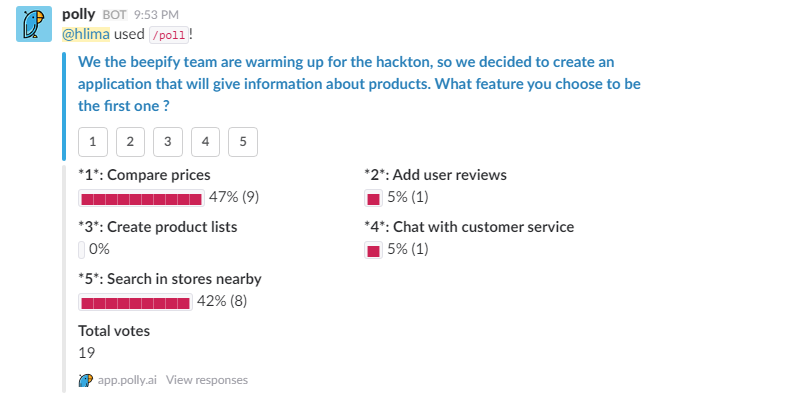The image size is (794, 397).
Task: Vote for option 1 button
Action: (93, 142)
